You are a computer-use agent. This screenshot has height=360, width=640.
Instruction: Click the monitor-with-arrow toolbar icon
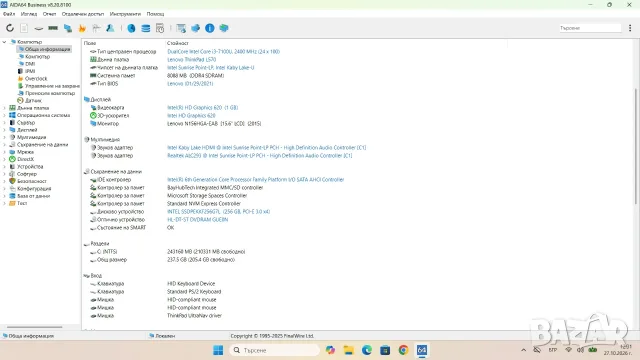181,28
